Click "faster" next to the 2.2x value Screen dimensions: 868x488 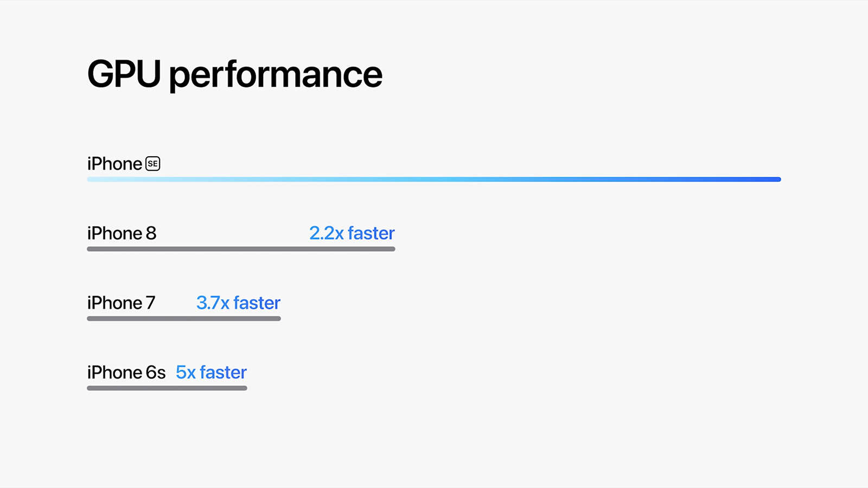click(371, 233)
